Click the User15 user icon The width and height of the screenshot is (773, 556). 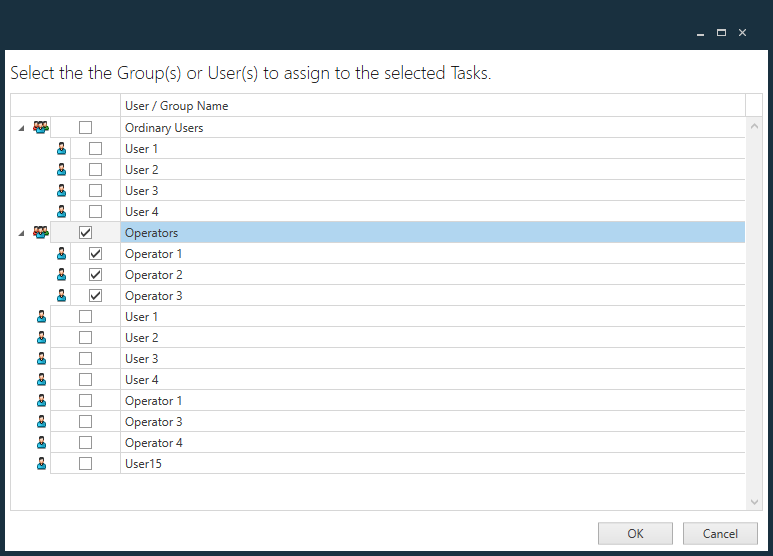(41, 464)
